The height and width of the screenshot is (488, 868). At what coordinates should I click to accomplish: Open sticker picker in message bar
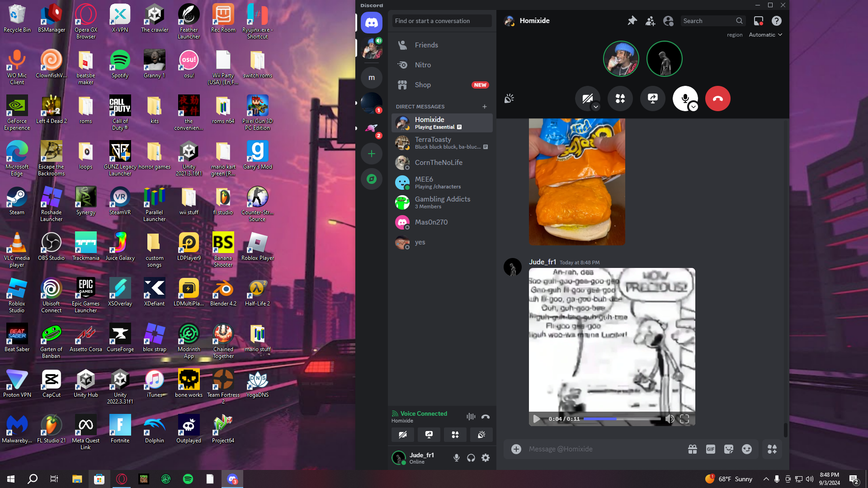click(728, 449)
